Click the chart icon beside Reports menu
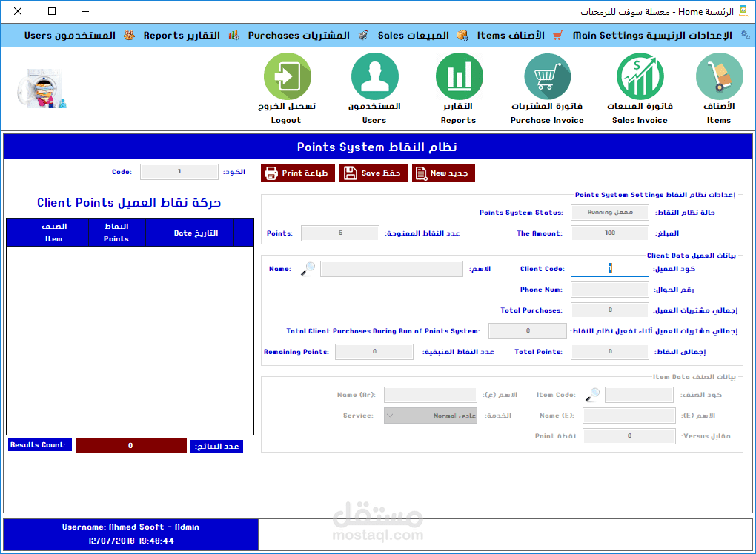This screenshot has height=554, width=756. 233,35
